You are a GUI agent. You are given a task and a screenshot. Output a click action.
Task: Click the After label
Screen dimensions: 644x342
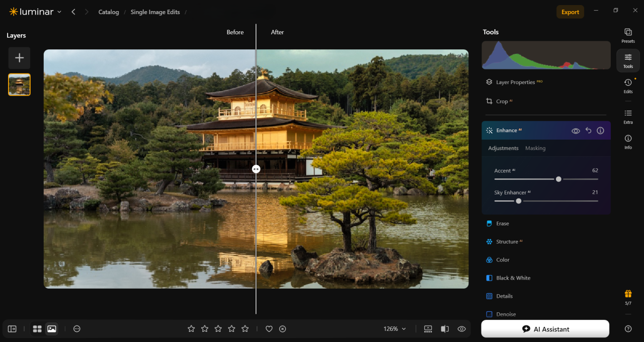click(277, 32)
